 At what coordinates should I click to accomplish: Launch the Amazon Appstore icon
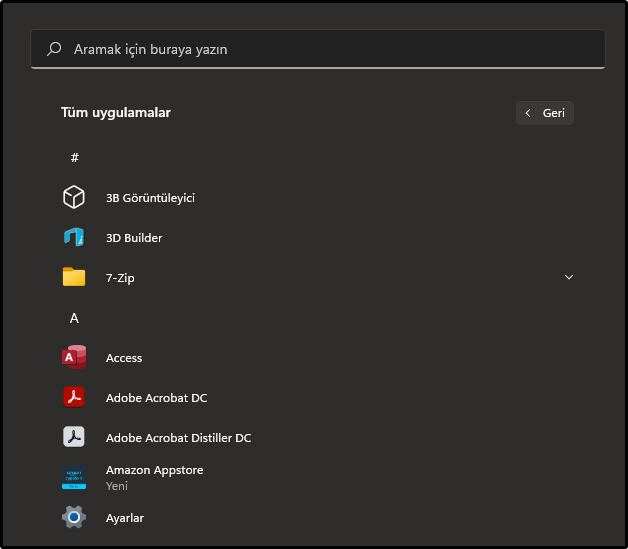74,477
